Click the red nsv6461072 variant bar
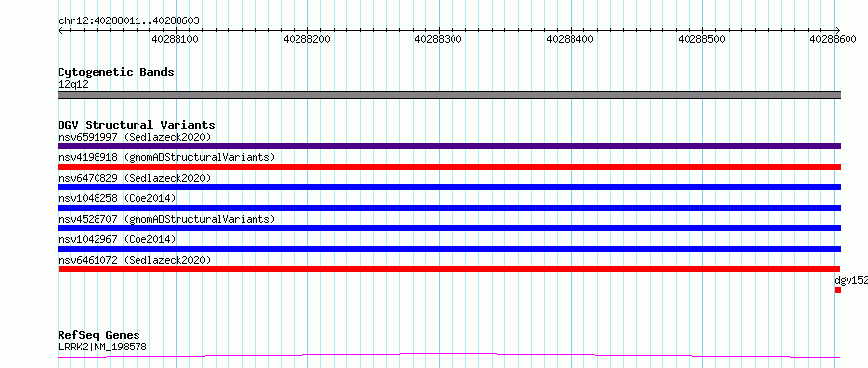The image size is (868, 368). tap(449, 269)
